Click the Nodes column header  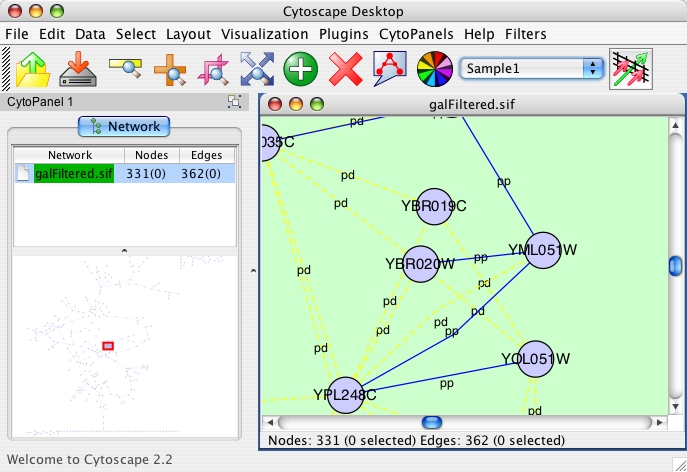152,155
